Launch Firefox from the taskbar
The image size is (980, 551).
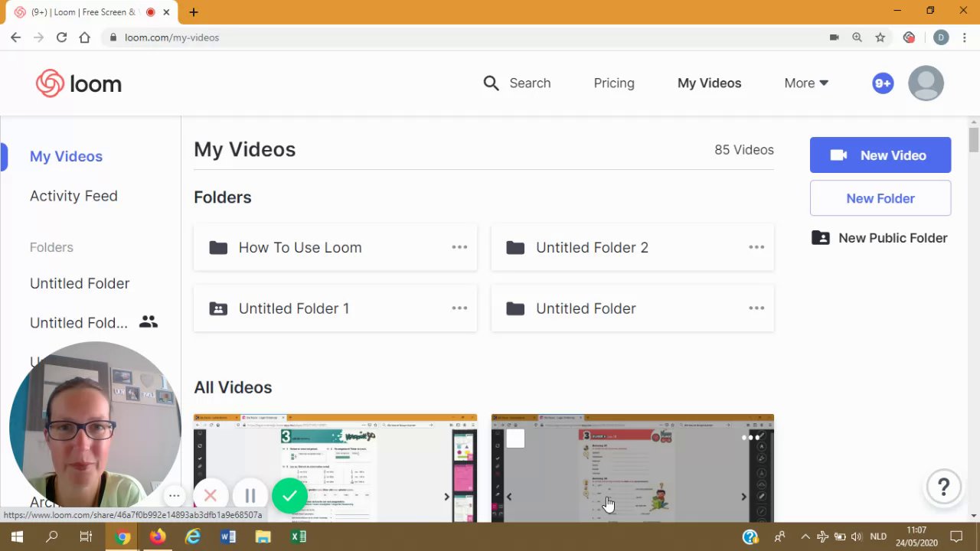157,536
